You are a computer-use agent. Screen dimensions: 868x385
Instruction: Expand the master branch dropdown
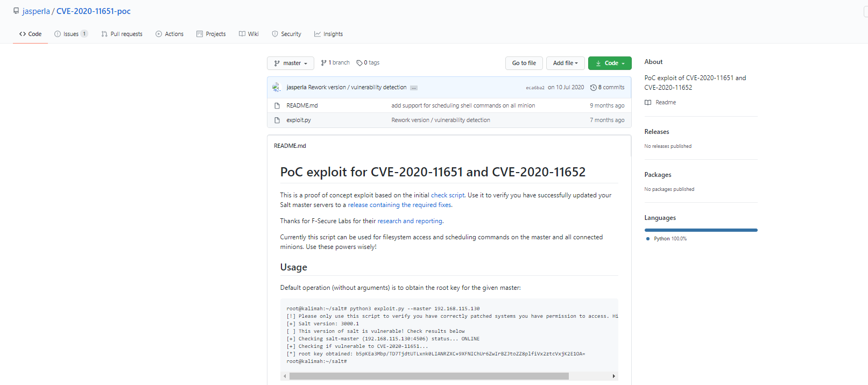[x=291, y=63]
